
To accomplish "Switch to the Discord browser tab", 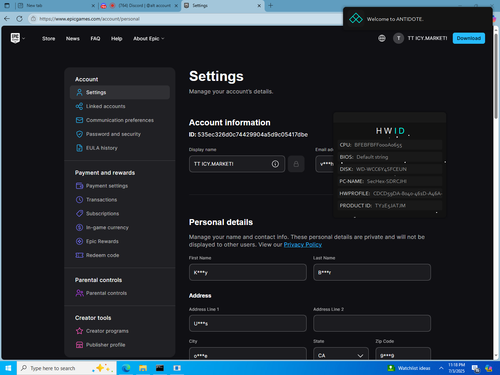I will [x=140, y=6].
